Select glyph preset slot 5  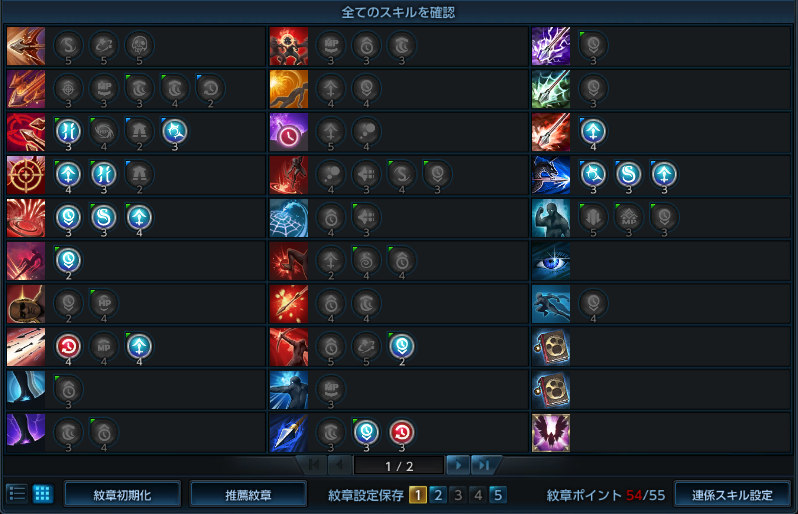(498, 495)
